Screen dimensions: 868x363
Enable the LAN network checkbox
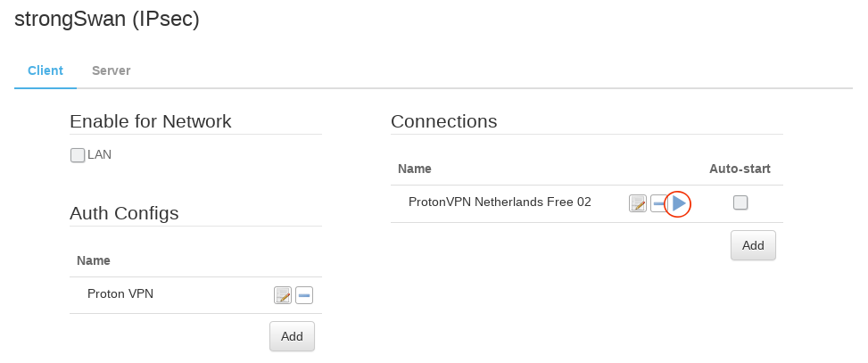[x=78, y=155]
